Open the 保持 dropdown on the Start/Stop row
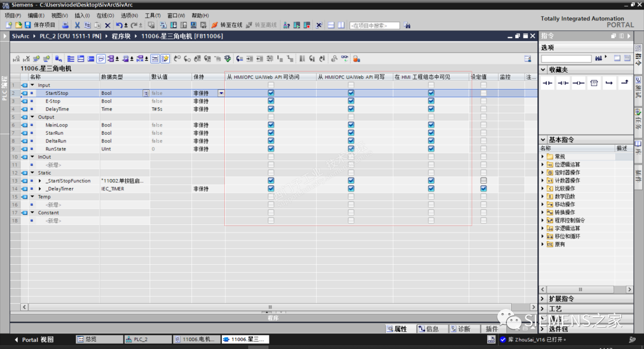Image resolution: width=644 pixels, height=349 pixels. click(221, 93)
